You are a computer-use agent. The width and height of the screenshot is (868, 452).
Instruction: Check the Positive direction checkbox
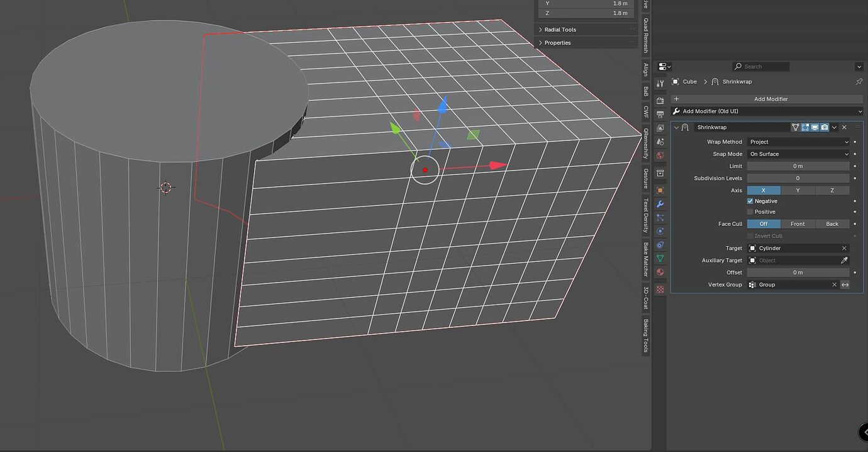pyautogui.click(x=750, y=212)
